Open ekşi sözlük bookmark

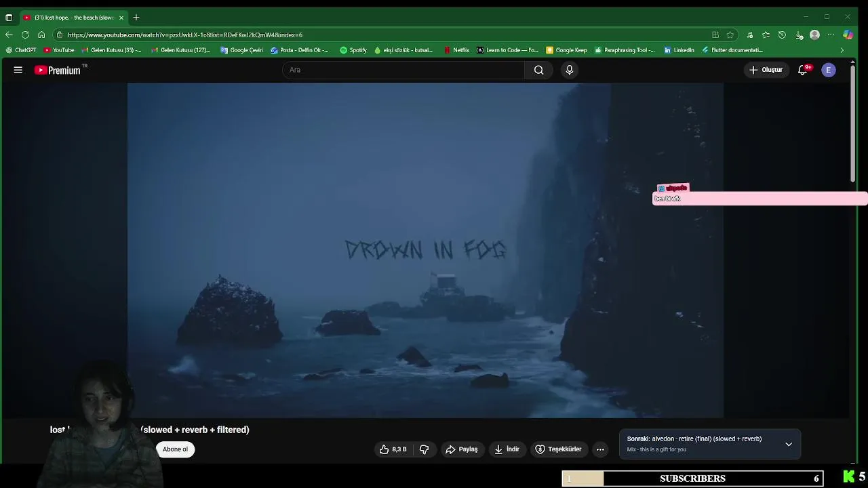403,50
